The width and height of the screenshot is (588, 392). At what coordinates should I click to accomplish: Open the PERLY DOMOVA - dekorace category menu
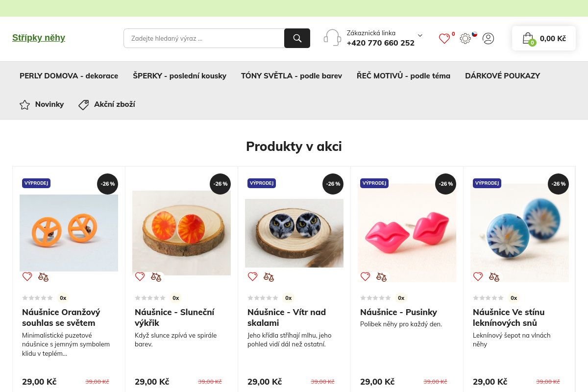tap(69, 76)
